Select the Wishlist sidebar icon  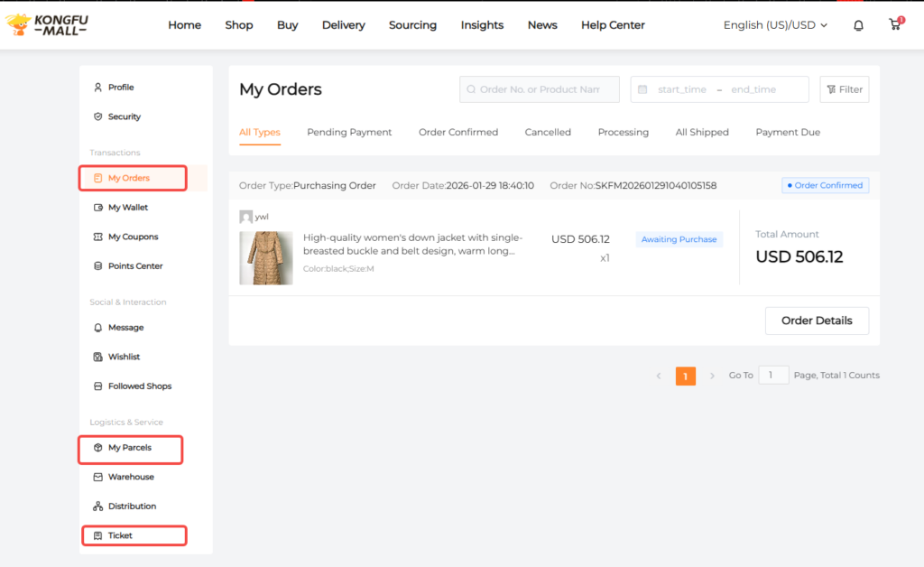coord(97,357)
